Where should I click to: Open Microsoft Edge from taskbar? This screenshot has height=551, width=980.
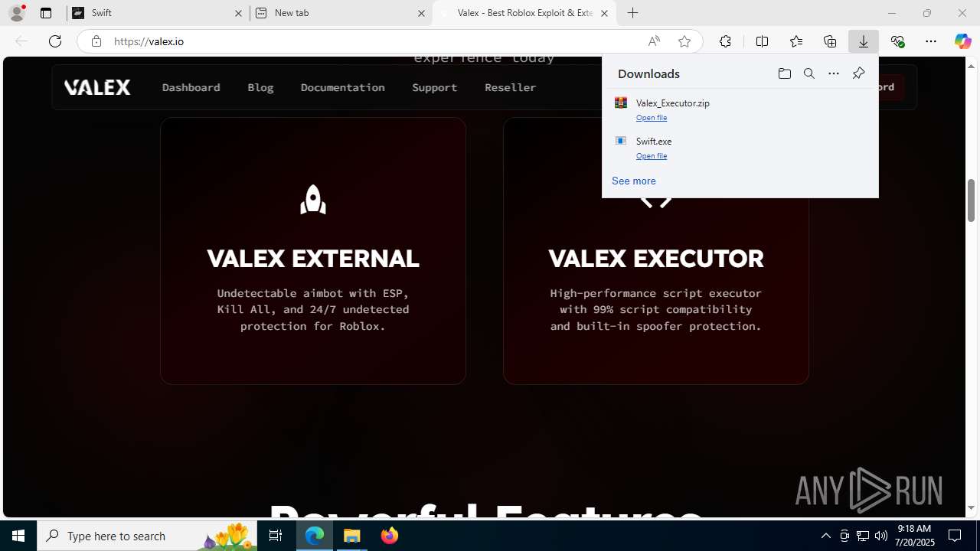pyautogui.click(x=315, y=536)
